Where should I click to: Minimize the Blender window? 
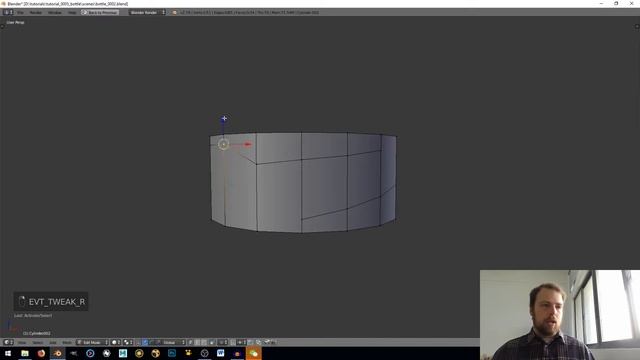pyautogui.click(x=601, y=3)
